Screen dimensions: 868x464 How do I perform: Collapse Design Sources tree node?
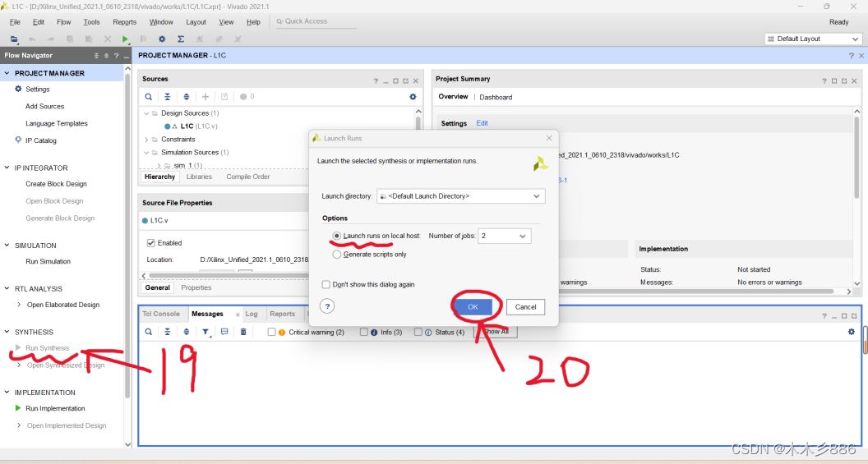coord(146,113)
